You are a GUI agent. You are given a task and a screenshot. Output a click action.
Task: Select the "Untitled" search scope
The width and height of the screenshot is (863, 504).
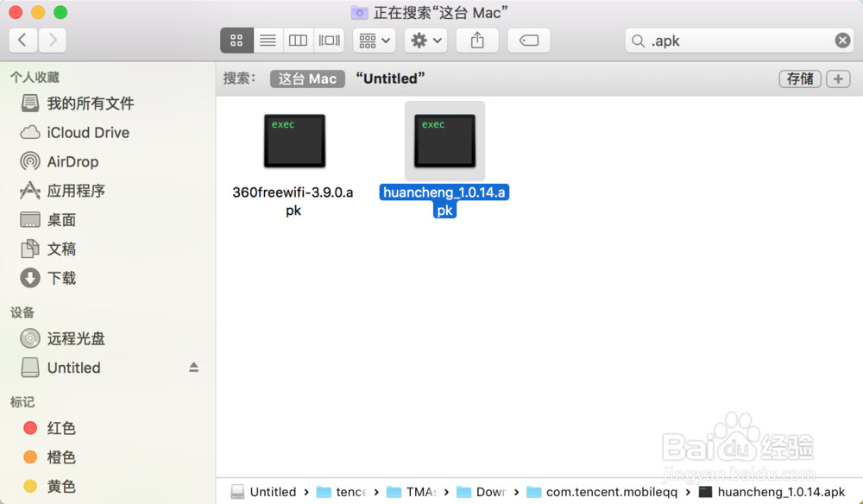point(390,79)
